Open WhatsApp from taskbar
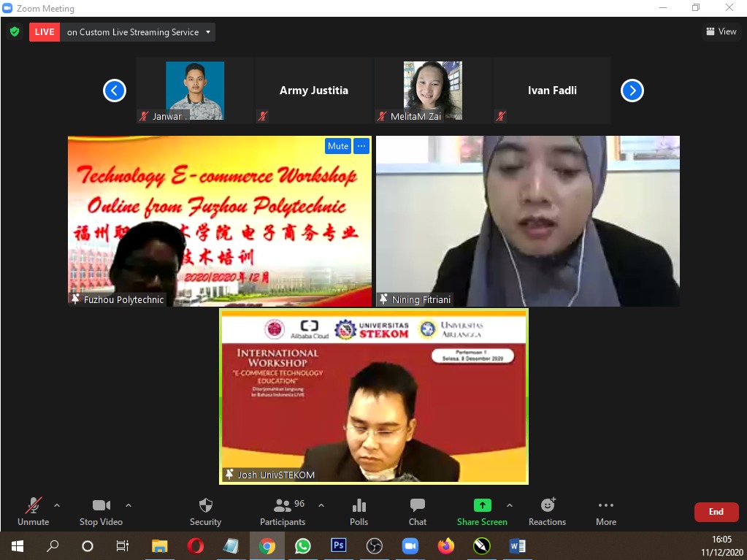This screenshot has height=560, width=747. tap(302, 545)
